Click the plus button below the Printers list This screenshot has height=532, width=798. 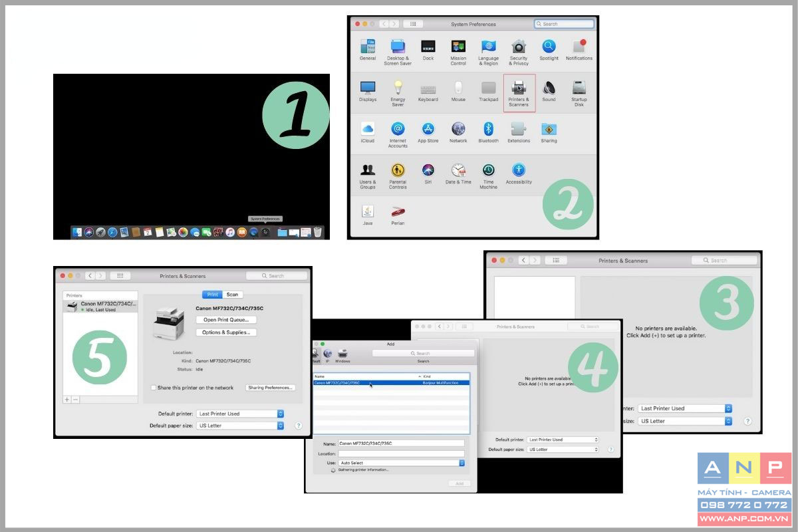pyautogui.click(x=67, y=399)
